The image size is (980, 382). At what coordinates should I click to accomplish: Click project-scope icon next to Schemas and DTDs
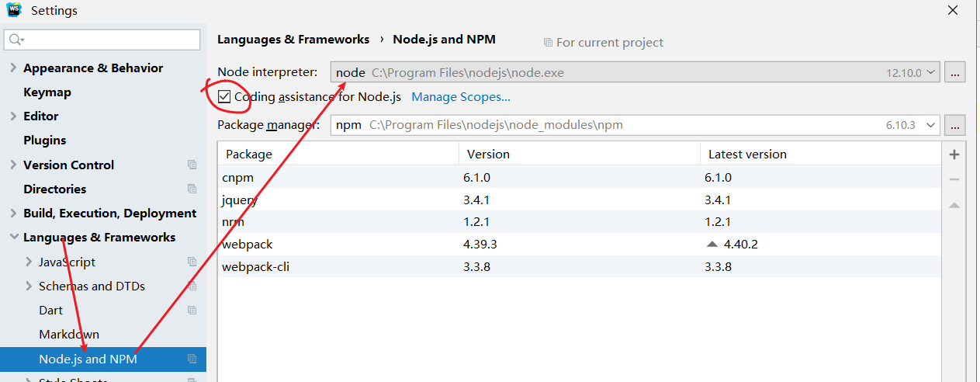click(x=192, y=286)
